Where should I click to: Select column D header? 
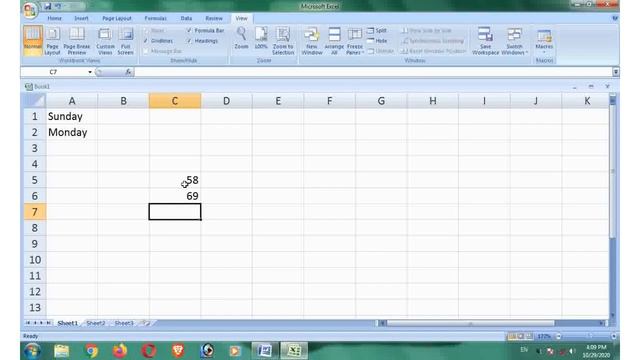tap(226, 101)
